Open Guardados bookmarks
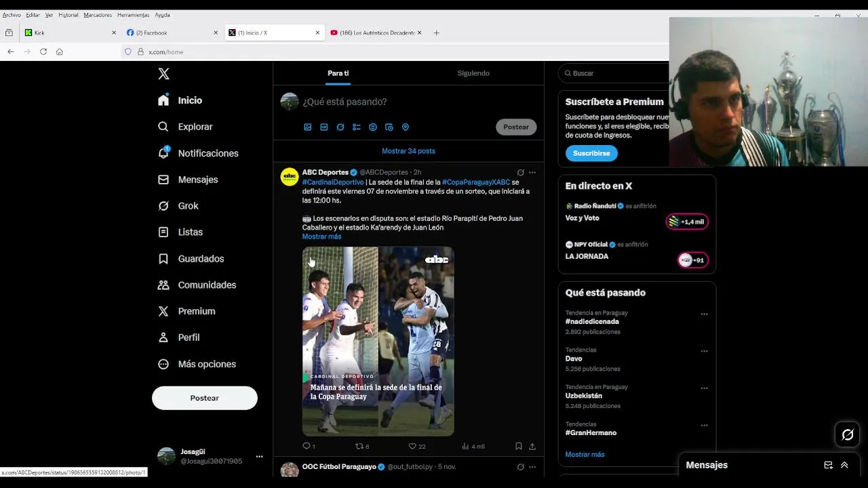Viewport: 868px width, 488px height. coord(191,259)
